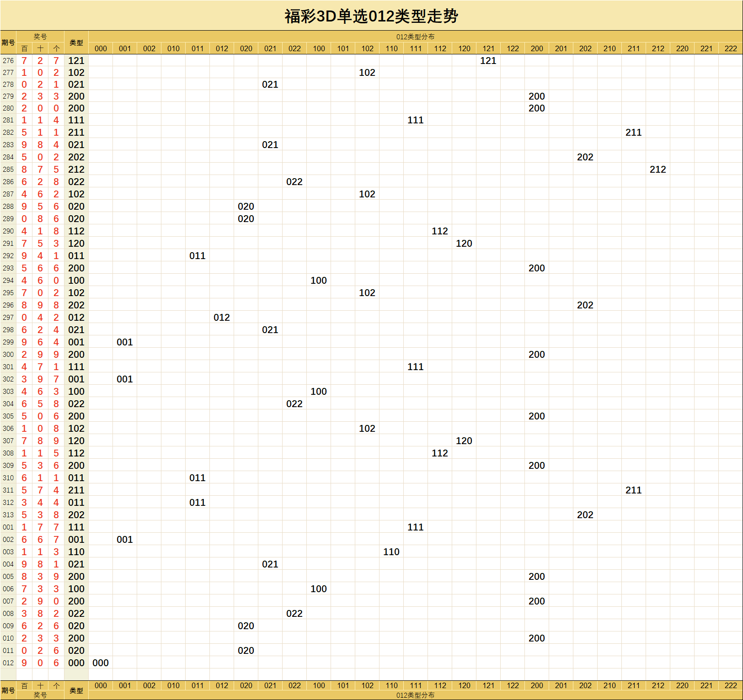Click the 021 distribution cell in row 004
Screen dimensions: 743x700
[x=270, y=564]
